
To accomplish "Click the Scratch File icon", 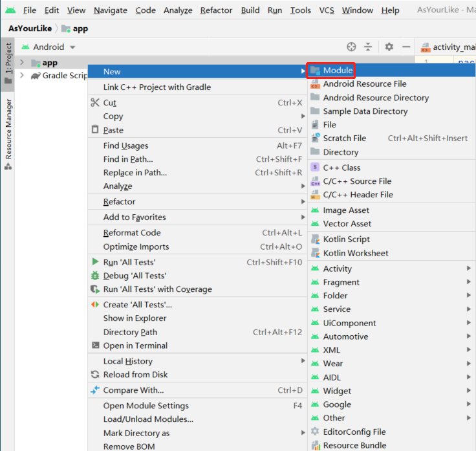I will pos(316,138).
